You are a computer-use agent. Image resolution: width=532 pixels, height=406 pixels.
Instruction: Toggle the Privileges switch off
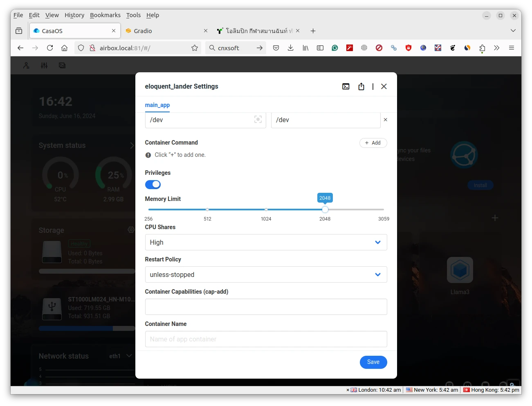click(153, 185)
